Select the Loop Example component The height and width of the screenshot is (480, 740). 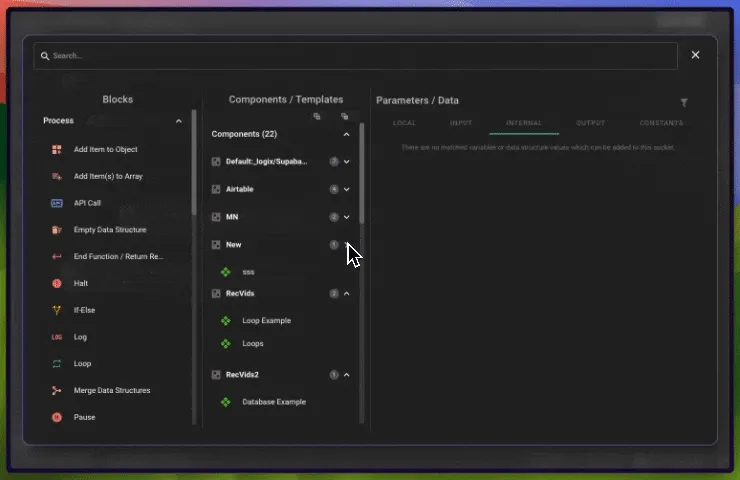coord(266,321)
